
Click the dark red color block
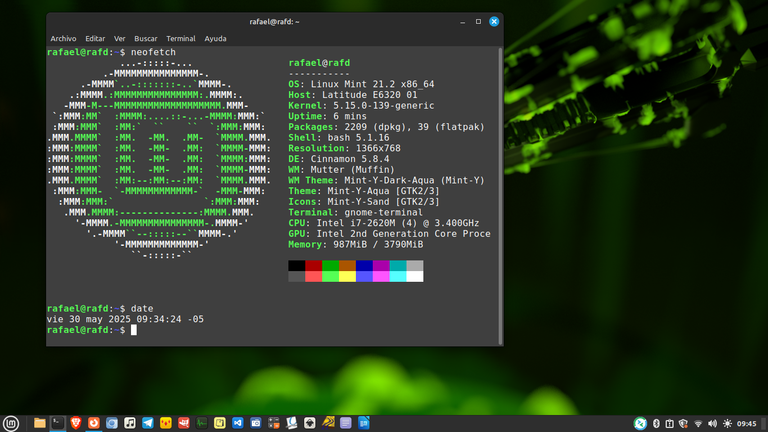click(313, 265)
